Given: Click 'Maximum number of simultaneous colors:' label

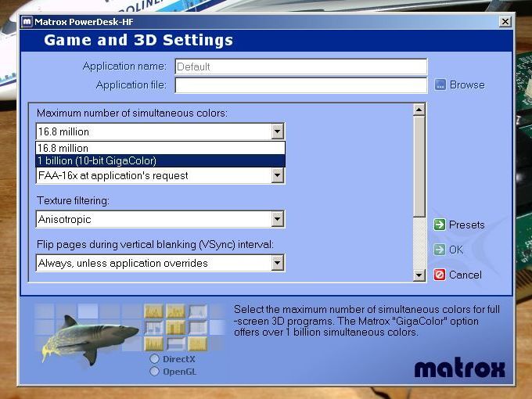Looking at the screenshot, I should [x=132, y=113].
